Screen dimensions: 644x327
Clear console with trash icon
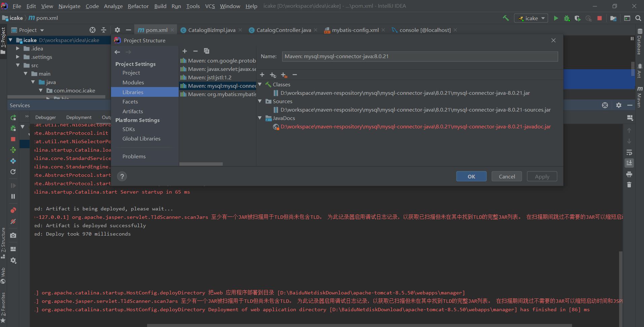click(x=629, y=185)
